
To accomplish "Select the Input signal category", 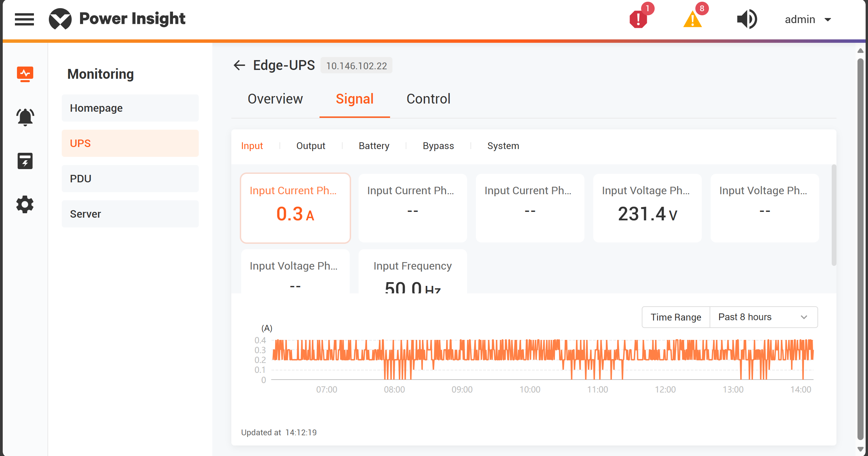I will pyautogui.click(x=252, y=146).
